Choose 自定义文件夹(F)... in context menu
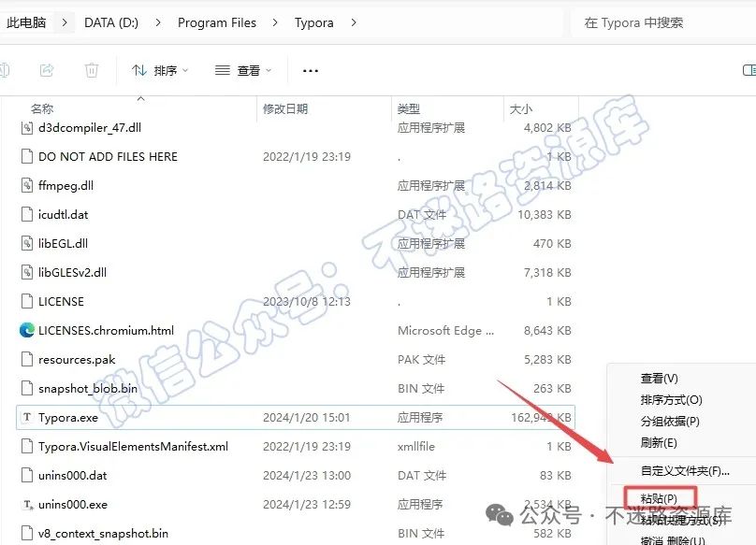 tap(685, 471)
